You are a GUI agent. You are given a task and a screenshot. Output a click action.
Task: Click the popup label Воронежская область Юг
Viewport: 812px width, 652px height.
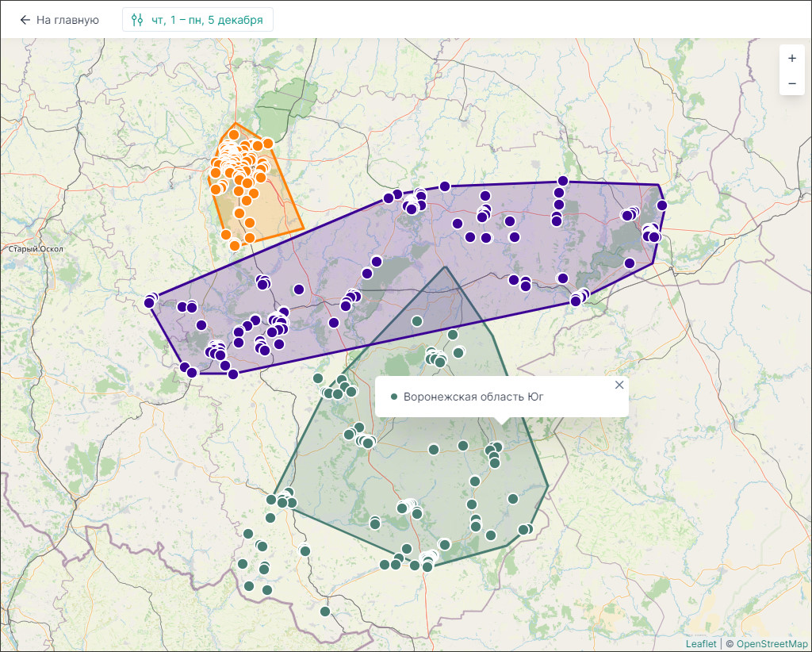click(473, 397)
